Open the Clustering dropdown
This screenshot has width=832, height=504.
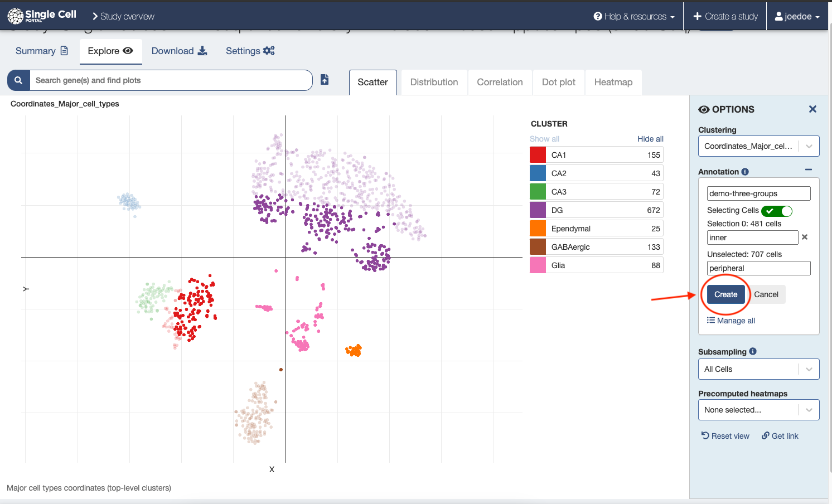click(759, 146)
